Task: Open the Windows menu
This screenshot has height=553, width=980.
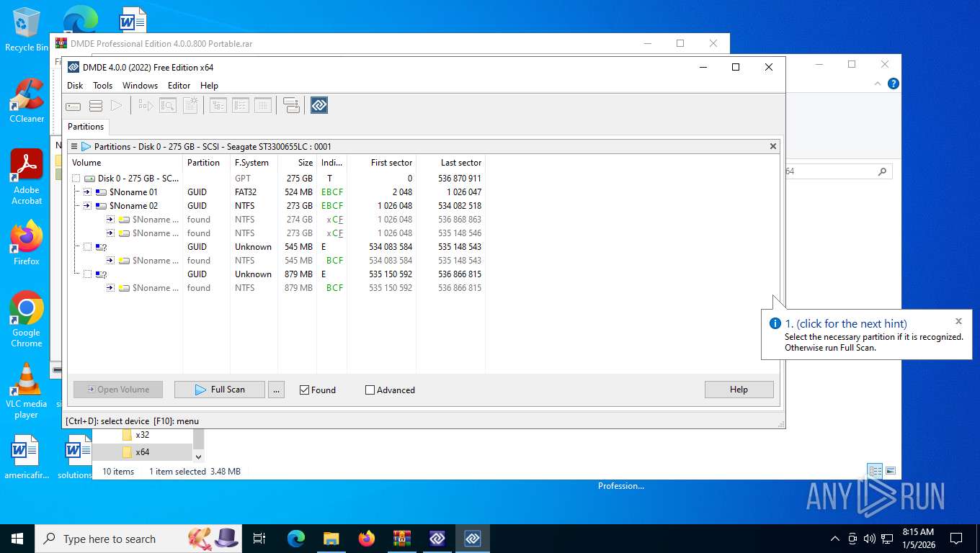Action: (140, 85)
